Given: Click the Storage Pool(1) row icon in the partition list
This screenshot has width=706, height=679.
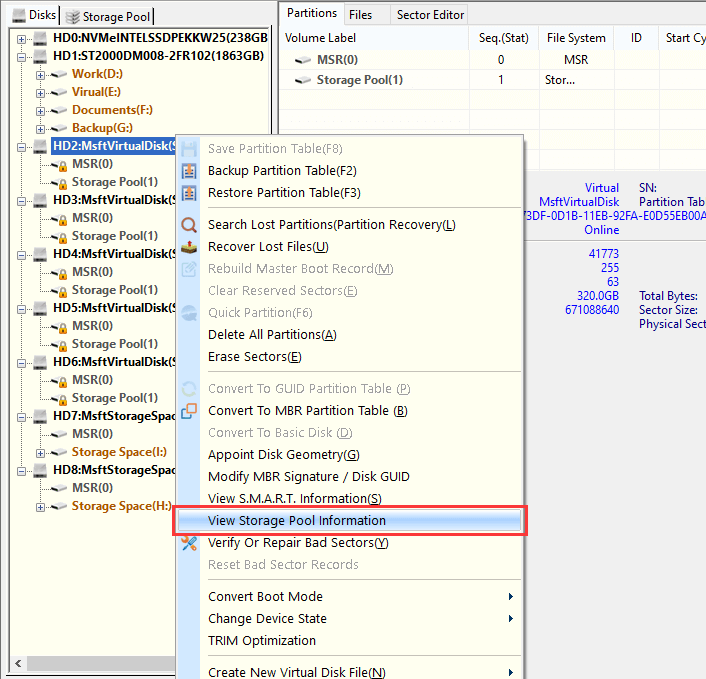Looking at the screenshot, I should 301,80.
